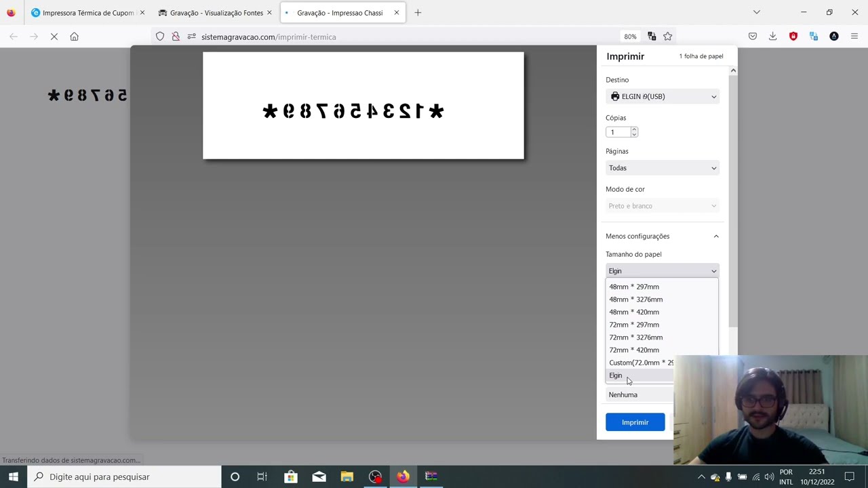Open Cortana circle on taskbar

pyautogui.click(x=235, y=476)
